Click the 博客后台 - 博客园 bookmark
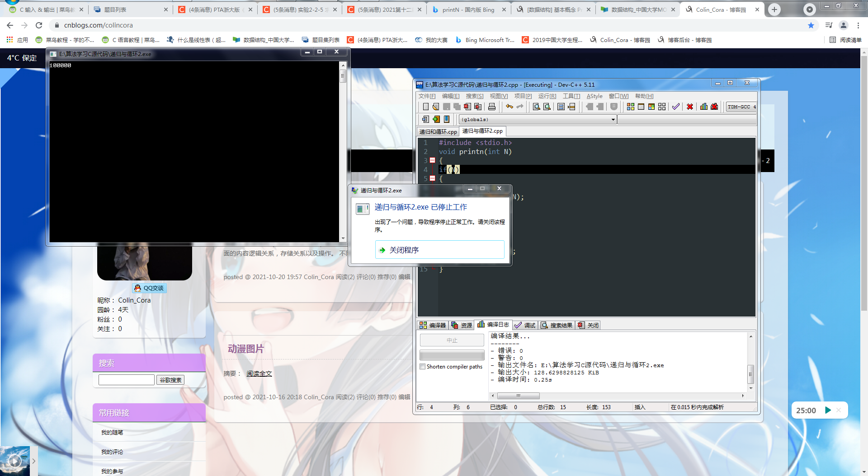This screenshot has height=476, width=868. pos(684,40)
